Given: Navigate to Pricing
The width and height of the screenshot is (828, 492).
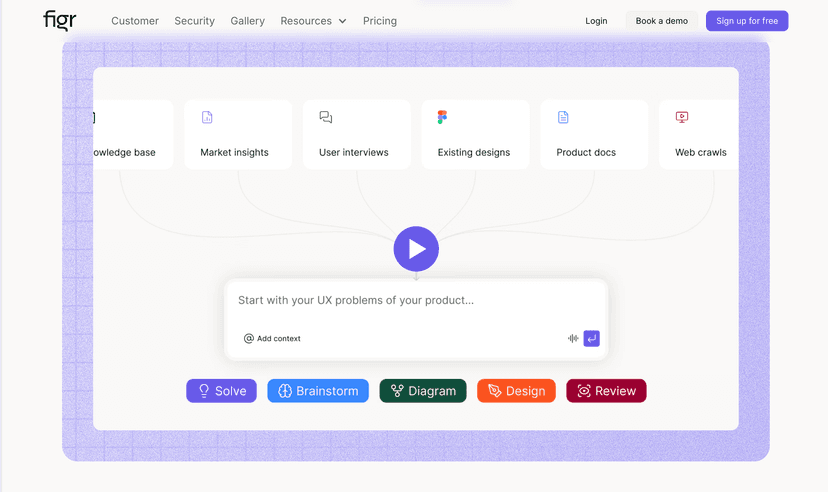Looking at the screenshot, I should click(x=379, y=21).
